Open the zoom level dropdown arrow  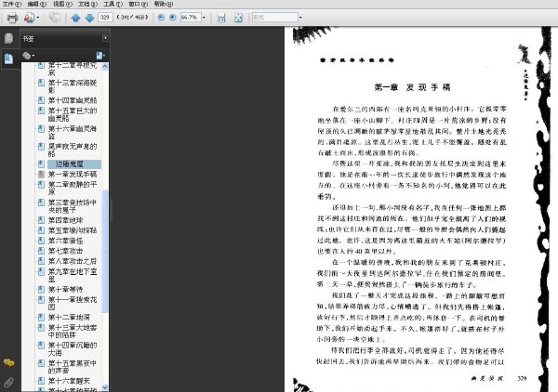click(204, 17)
